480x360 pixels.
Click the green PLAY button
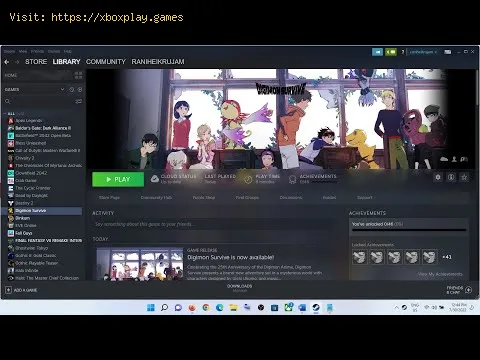tap(118, 179)
